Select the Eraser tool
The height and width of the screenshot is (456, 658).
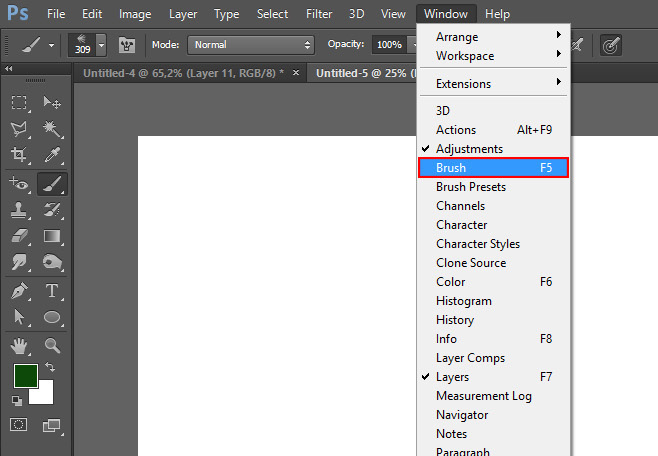[19, 237]
